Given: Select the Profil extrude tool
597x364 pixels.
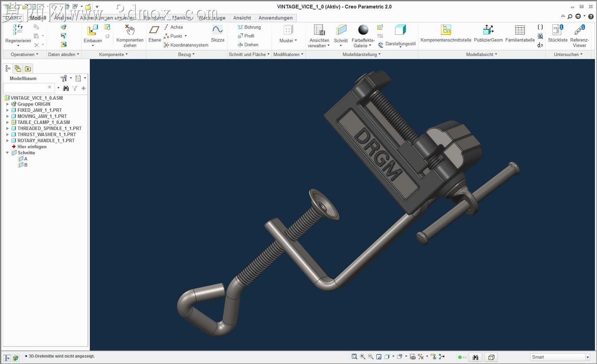Looking at the screenshot, I should click(246, 36).
